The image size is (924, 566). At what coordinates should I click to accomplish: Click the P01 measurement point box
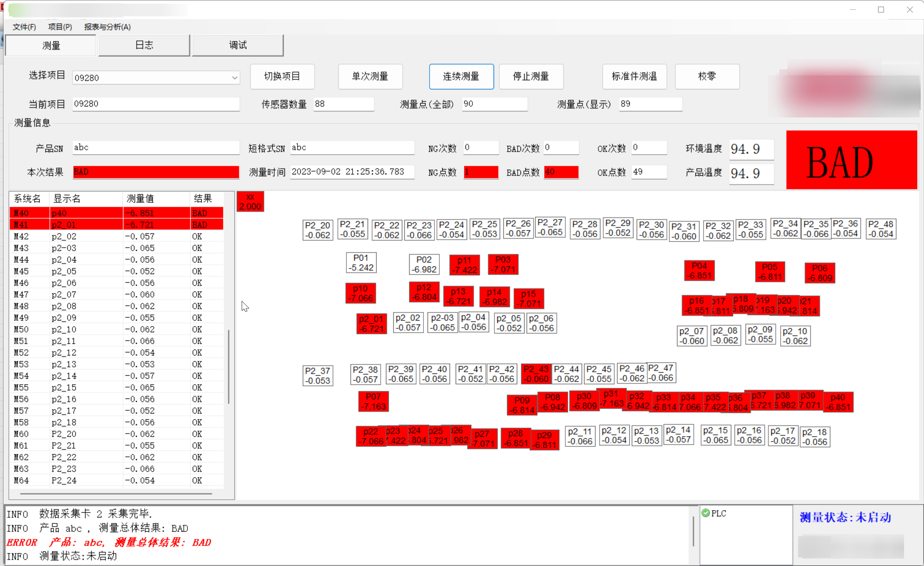[x=361, y=263]
